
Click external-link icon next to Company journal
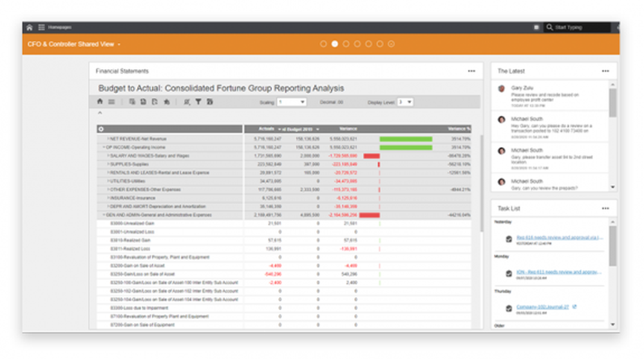coord(574,307)
